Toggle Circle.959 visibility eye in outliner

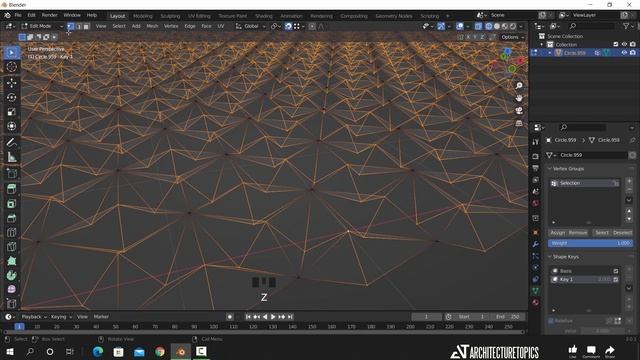[x=624, y=53]
